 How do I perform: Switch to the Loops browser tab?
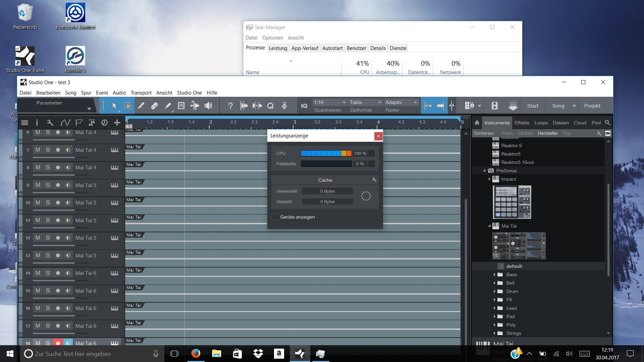541,123
